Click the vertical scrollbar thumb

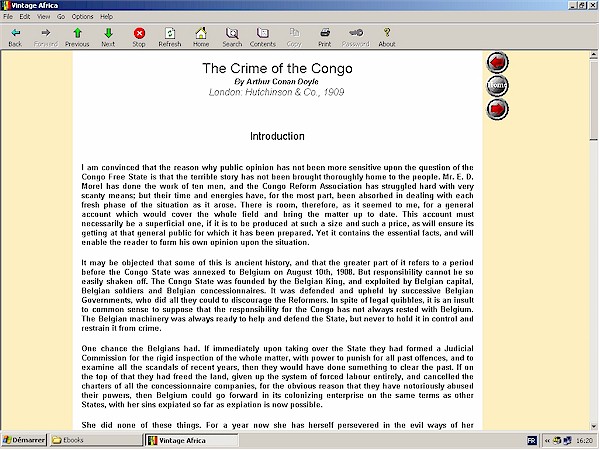[593, 100]
